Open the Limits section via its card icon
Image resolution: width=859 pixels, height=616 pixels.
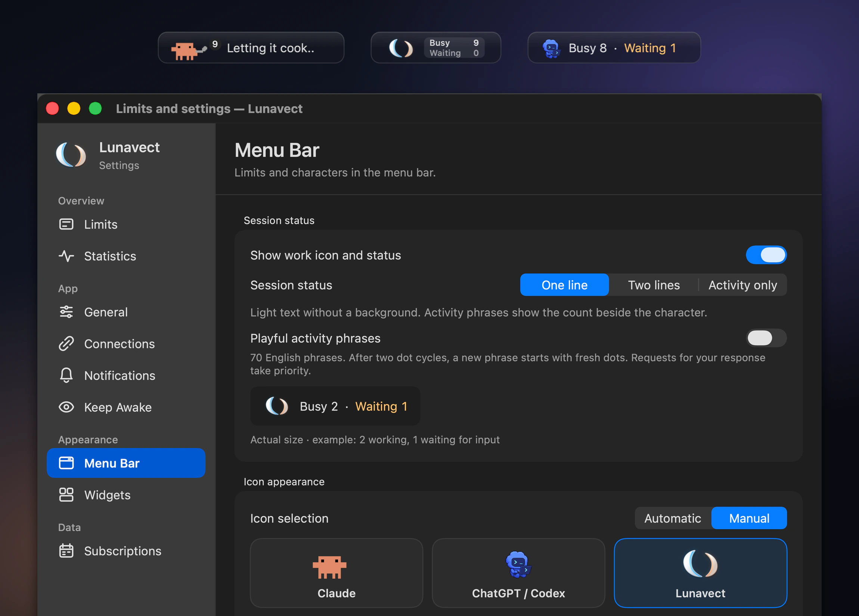[x=66, y=224]
